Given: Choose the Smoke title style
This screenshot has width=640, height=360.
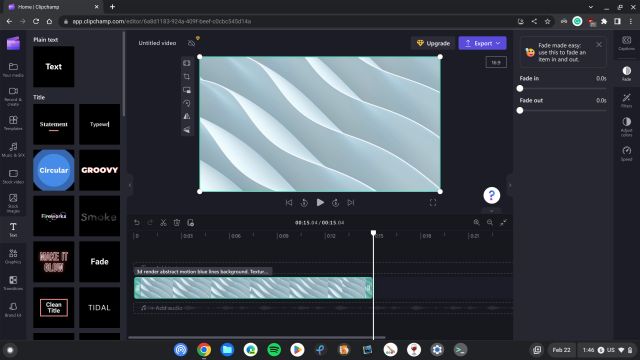Looking at the screenshot, I should click(x=100, y=216).
